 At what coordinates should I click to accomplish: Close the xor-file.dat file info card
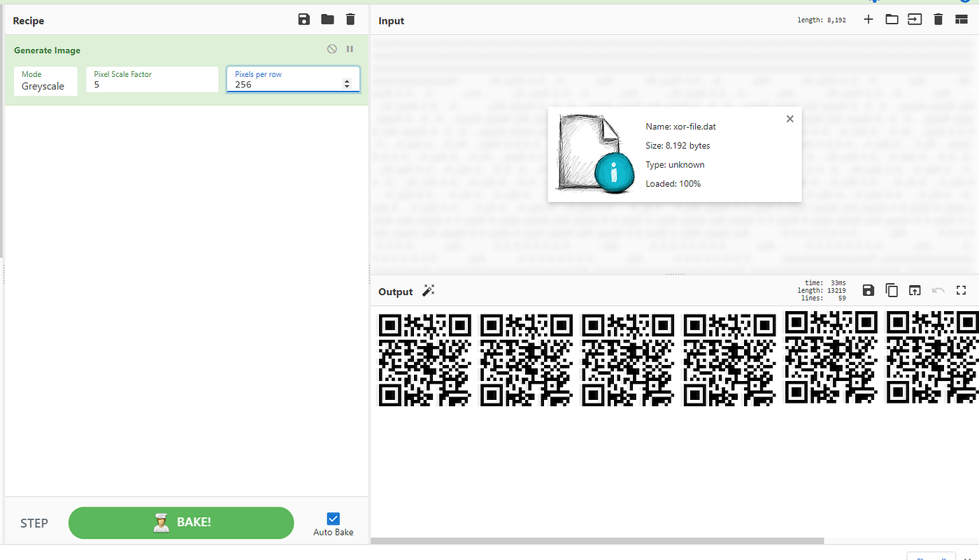tap(790, 119)
